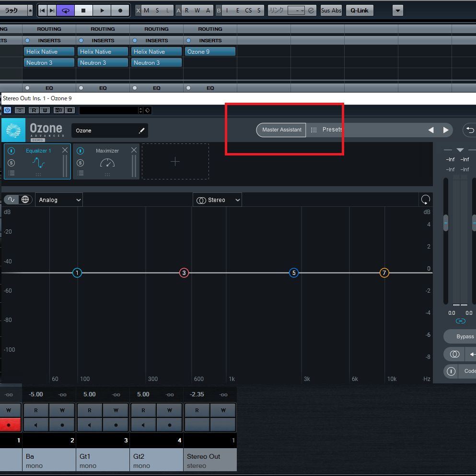Toggle the Abs link mode button
Screen dimensions: 476x476
337,11
